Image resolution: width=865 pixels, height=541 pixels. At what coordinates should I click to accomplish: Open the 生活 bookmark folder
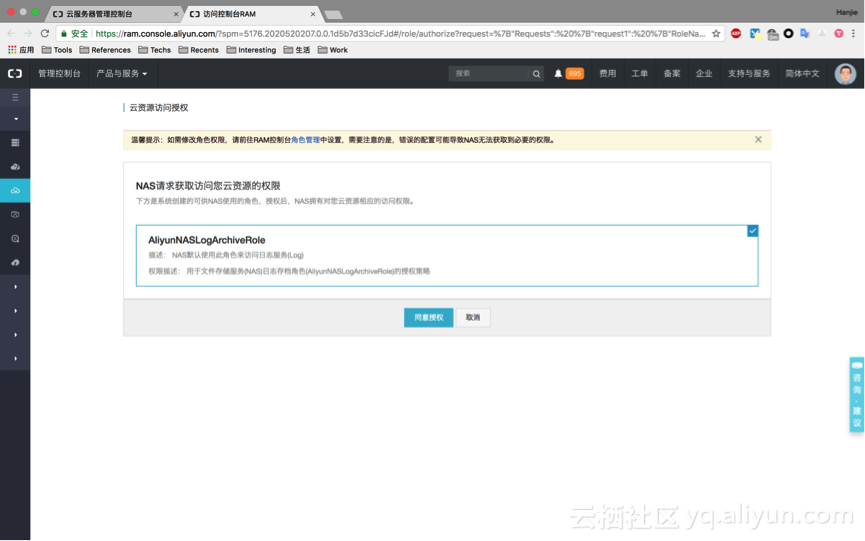pyautogui.click(x=297, y=50)
